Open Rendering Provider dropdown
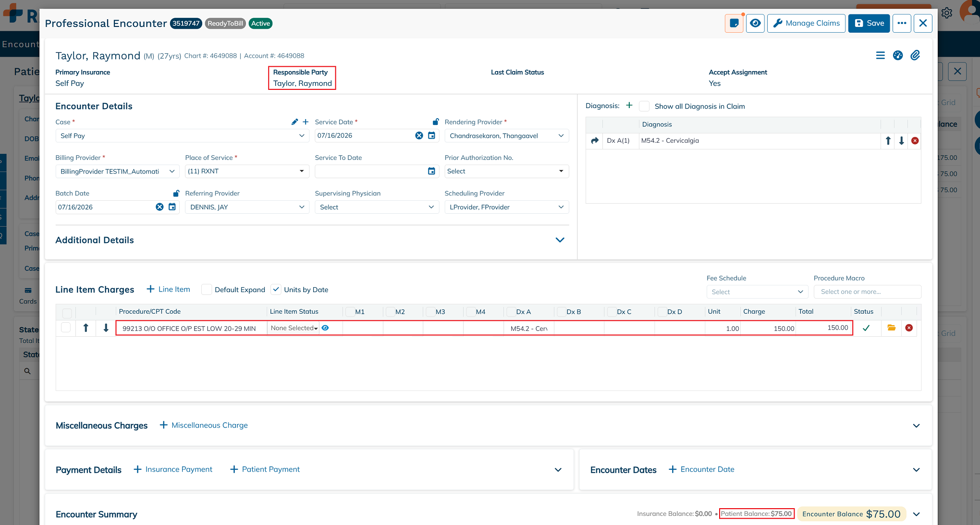980x525 pixels. 506,136
